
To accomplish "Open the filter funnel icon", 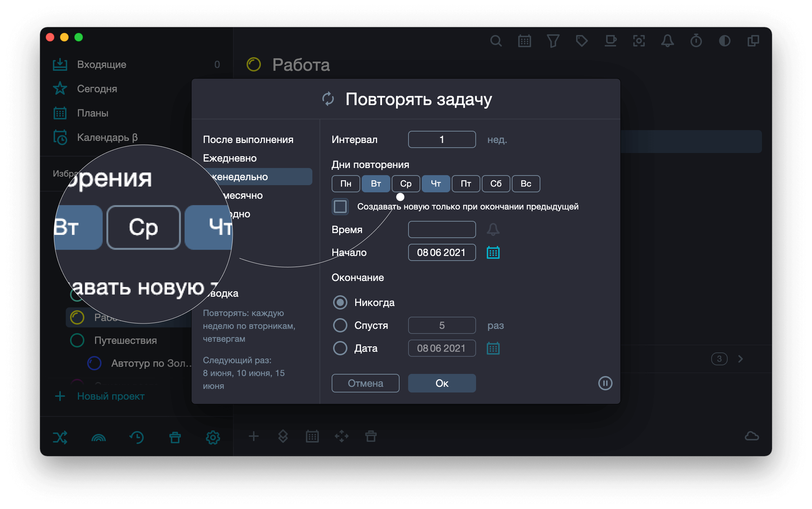I will (x=553, y=41).
